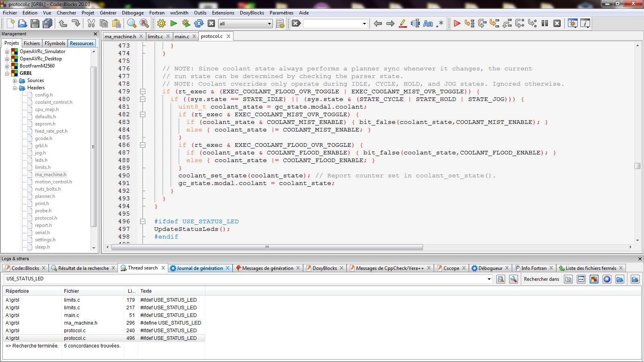The height and width of the screenshot is (362, 644).
Task: Click the Save all files icon
Action: click(47, 23)
